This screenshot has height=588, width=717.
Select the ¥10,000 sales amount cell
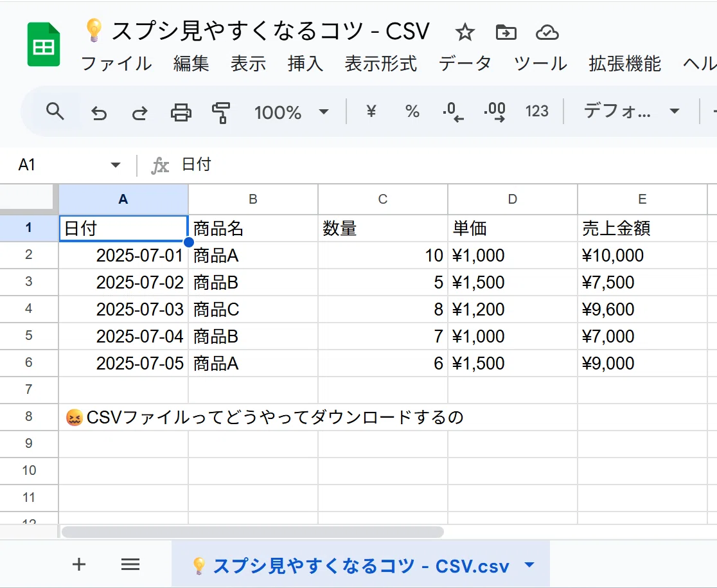[x=642, y=255]
